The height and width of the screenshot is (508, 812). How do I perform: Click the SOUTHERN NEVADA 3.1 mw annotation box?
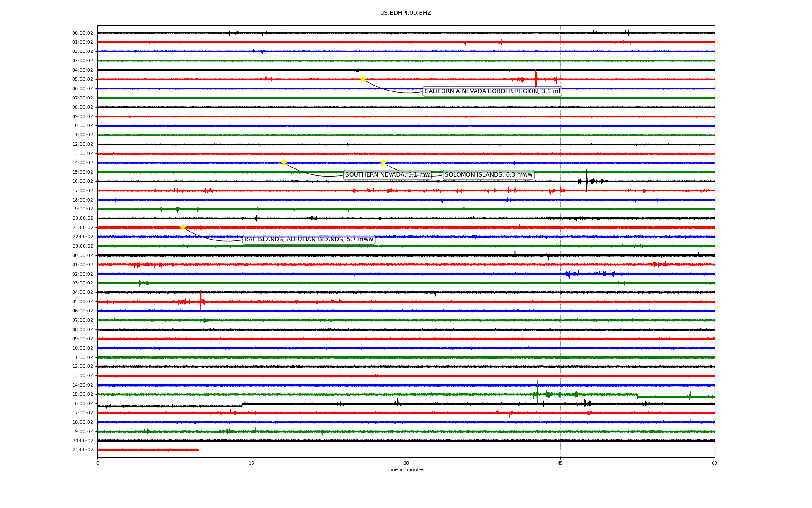point(387,175)
